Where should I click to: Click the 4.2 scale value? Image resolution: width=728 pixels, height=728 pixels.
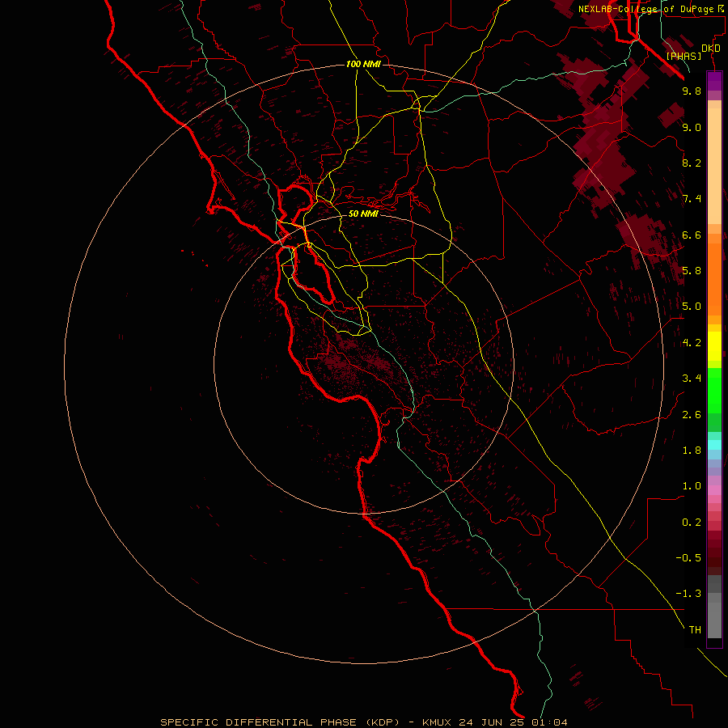pos(692,343)
